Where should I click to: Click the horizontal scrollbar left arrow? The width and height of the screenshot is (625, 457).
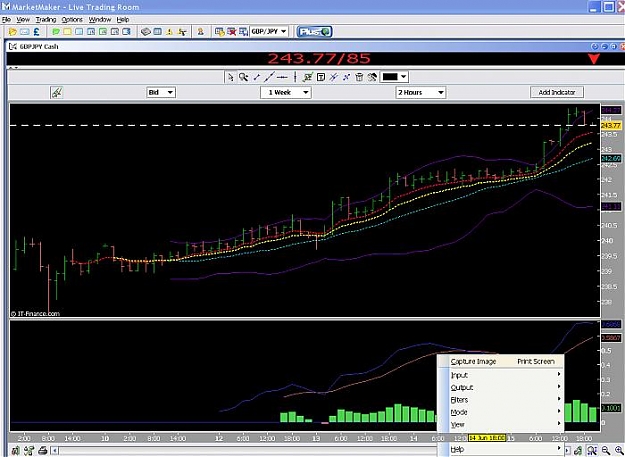[56, 451]
